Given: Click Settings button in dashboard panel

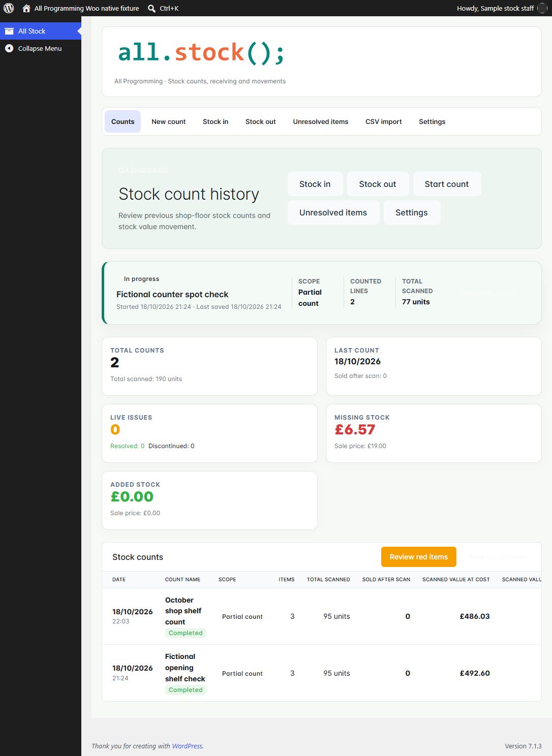Looking at the screenshot, I should coord(412,212).
